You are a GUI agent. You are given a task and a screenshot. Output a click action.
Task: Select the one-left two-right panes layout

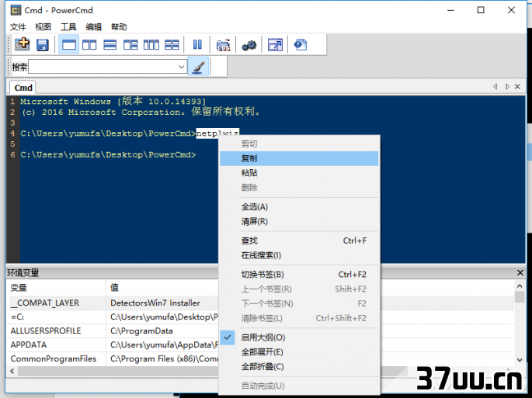click(x=130, y=45)
